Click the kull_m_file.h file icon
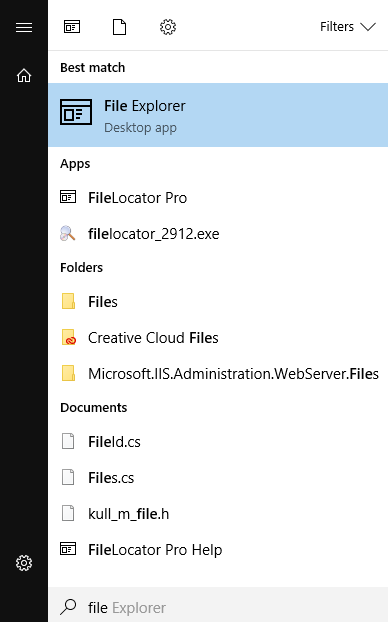 [x=68, y=513]
